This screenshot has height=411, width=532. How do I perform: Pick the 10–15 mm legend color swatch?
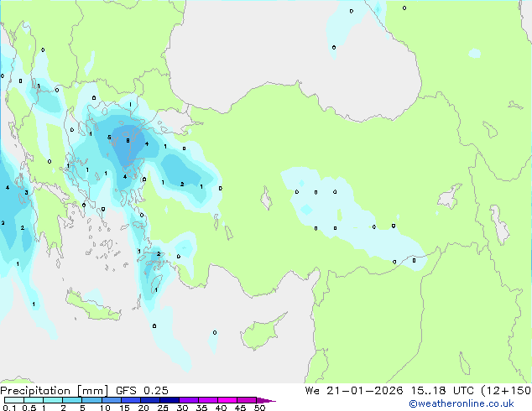[x=111, y=400]
